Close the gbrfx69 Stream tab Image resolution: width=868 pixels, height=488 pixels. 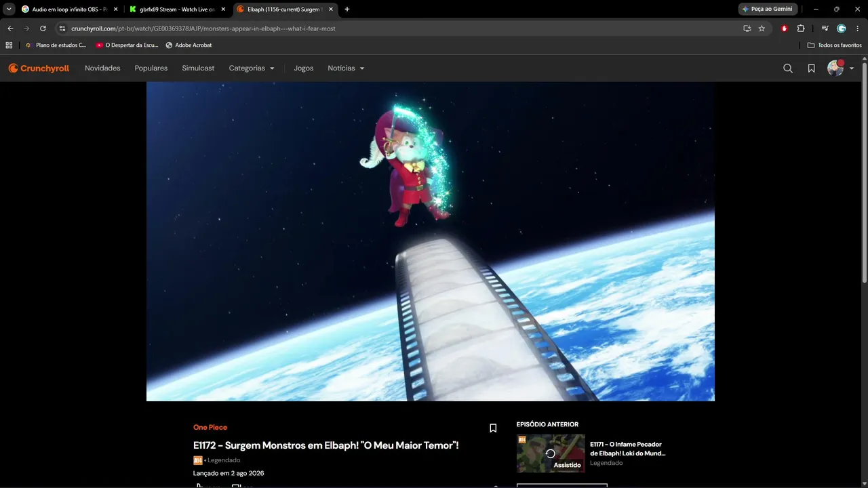[223, 9]
